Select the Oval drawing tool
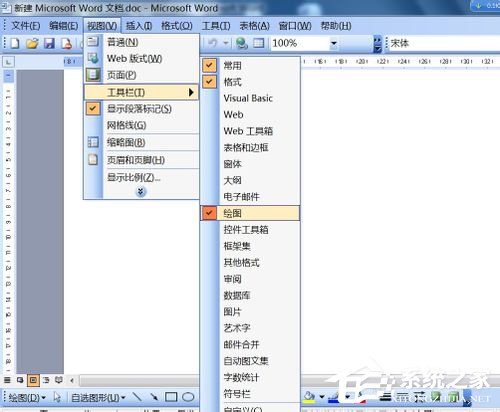This screenshot has height=412, width=500. tap(188, 397)
